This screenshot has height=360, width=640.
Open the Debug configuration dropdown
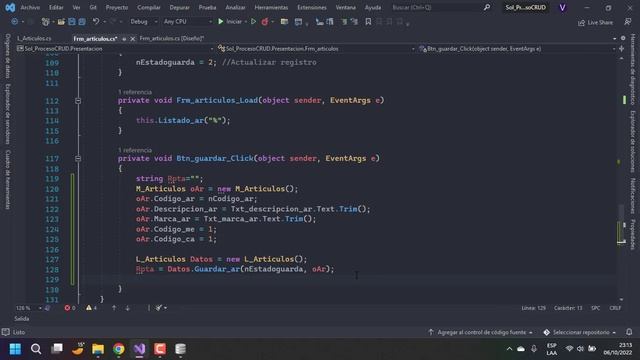click(144, 22)
